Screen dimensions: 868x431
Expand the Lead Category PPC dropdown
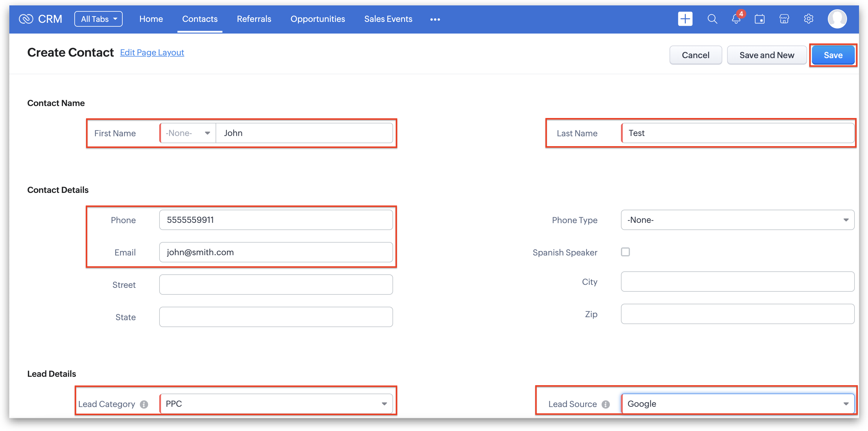[276, 404]
